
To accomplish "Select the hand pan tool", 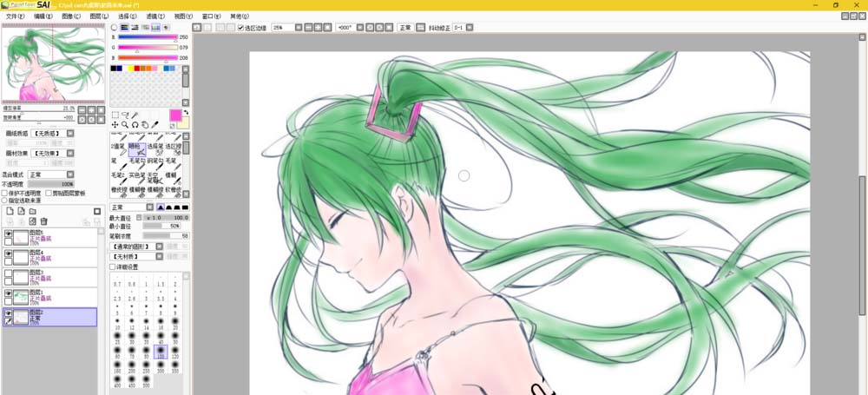I will tap(144, 125).
